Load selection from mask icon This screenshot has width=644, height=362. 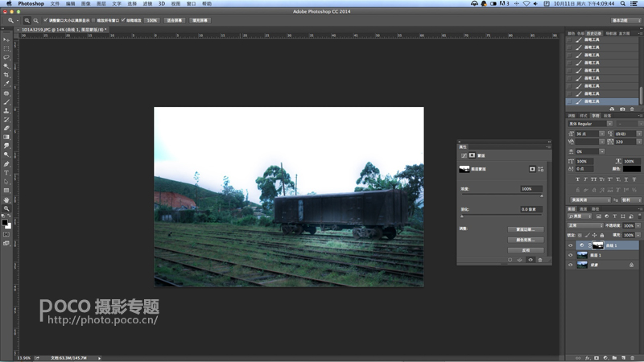[510, 260]
